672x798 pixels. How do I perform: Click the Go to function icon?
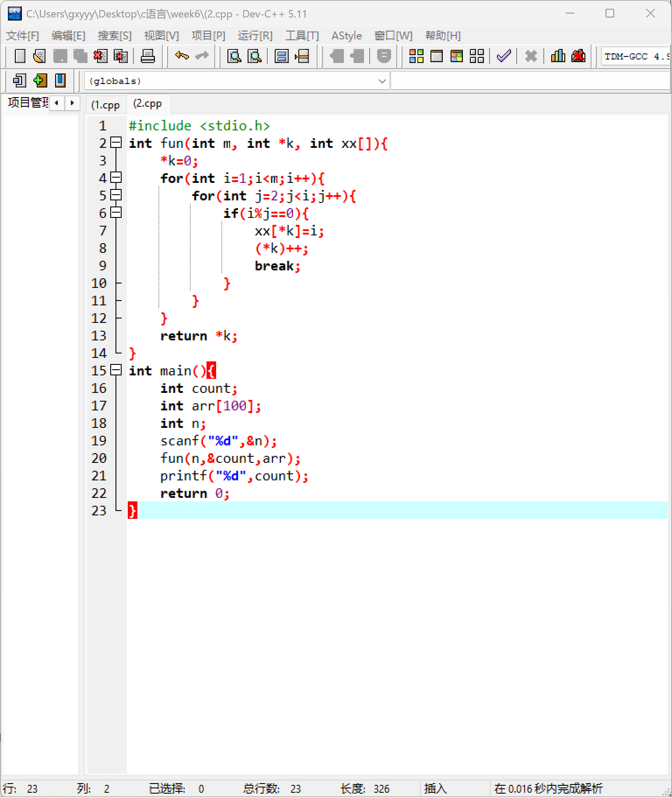pyautogui.click(x=282, y=56)
